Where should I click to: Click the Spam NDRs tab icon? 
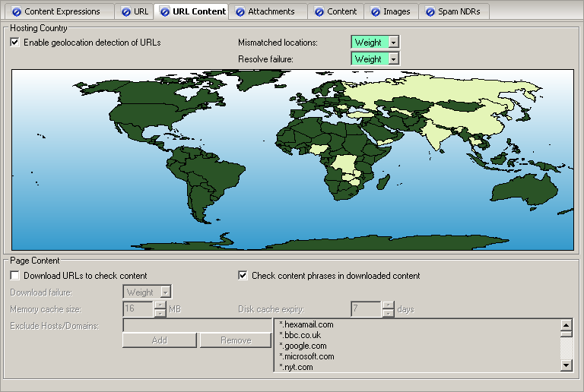[430, 11]
